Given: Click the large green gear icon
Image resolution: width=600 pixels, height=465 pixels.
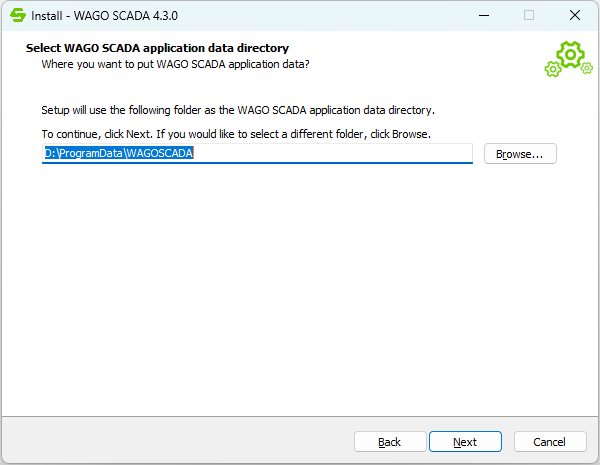Looking at the screenshot, I should pos(570,54).
